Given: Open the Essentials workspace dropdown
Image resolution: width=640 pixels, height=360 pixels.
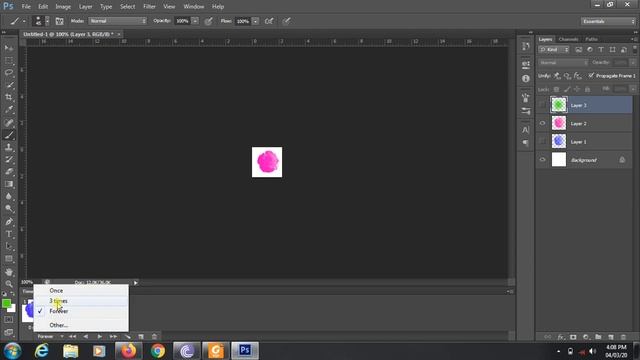Looking at the screenshot, I should 608,21.
